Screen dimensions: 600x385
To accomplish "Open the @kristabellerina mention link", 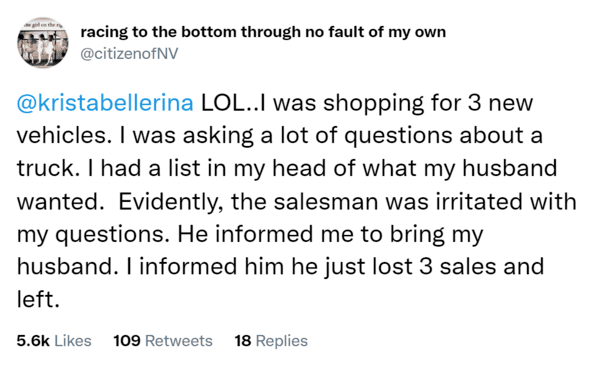I will (105, 103).
